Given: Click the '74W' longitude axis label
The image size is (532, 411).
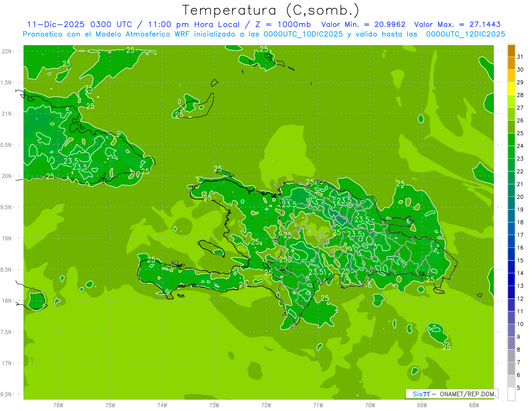Looking at the screenshot, I should (x=162, y=405).
